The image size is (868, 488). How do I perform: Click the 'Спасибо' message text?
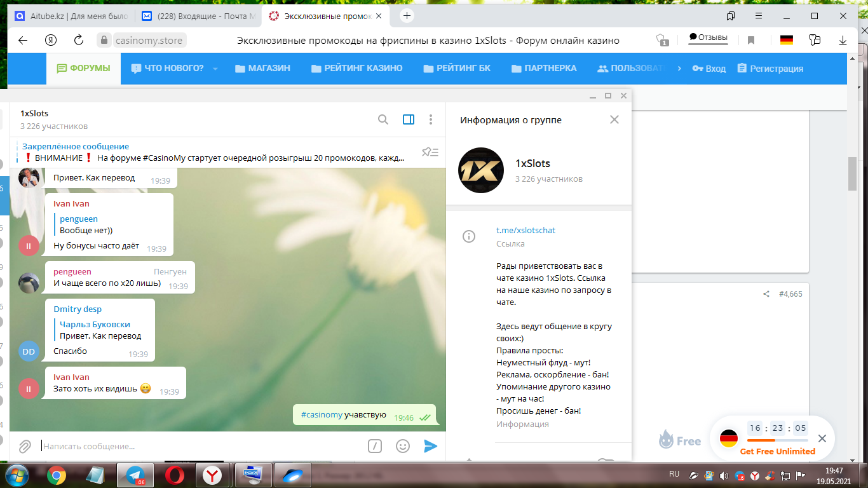tap(71, 351)
